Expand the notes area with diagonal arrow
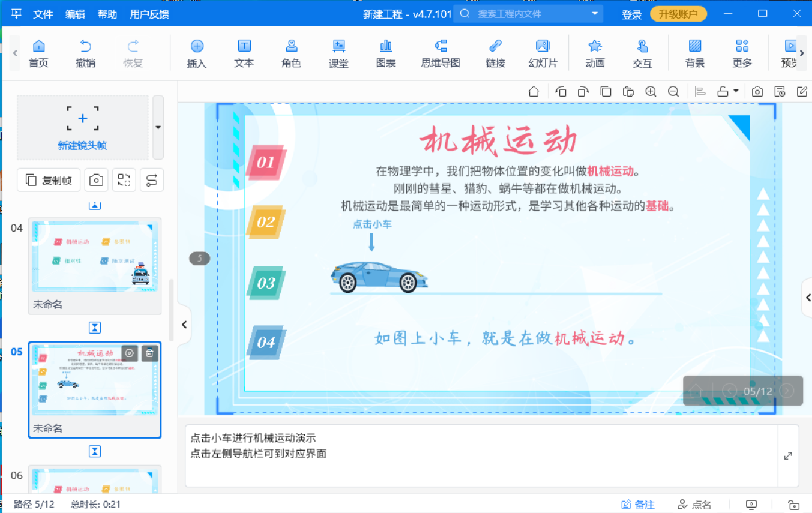 (788, 456)
